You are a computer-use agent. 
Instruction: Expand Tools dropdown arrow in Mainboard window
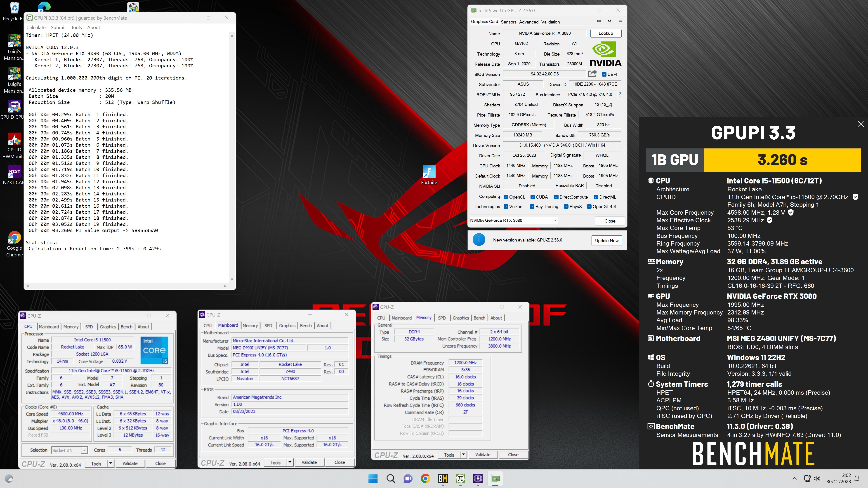pos(290,462)
